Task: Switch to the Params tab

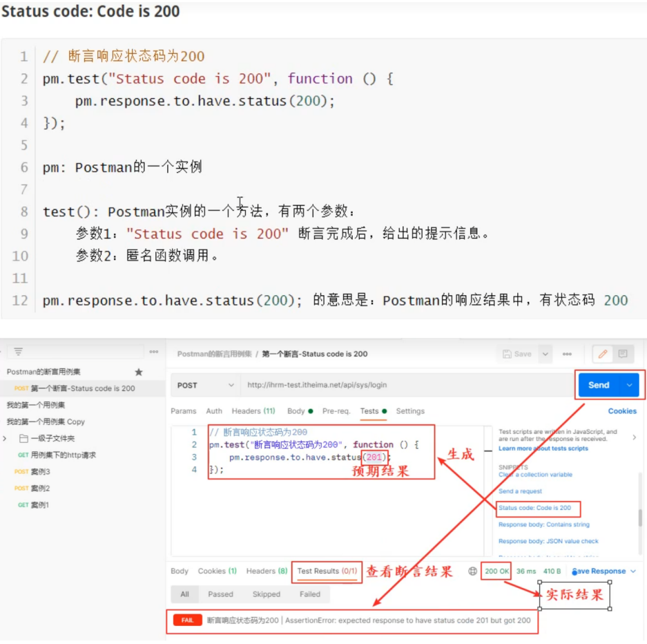Action: tap(183, 411)
